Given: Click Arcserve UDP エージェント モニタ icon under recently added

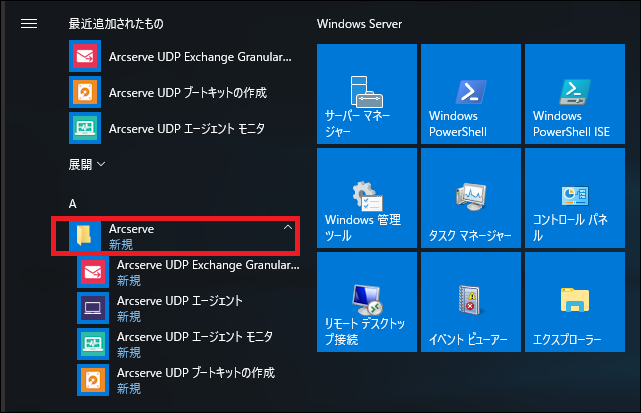Looking at the screenshot, I should pos(85,128).
